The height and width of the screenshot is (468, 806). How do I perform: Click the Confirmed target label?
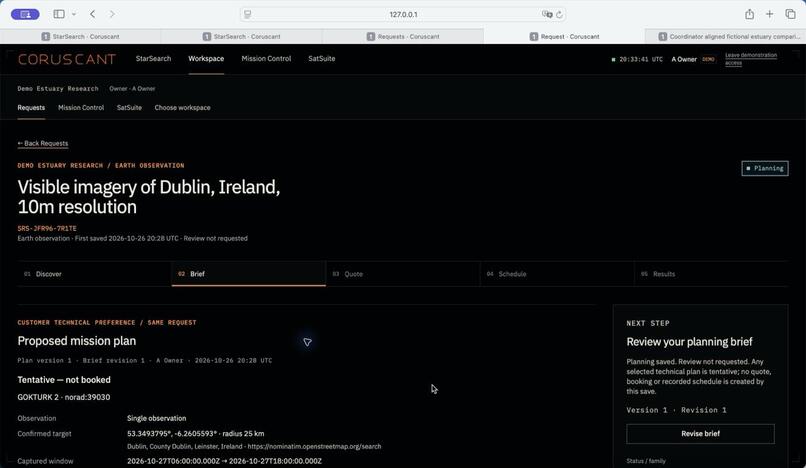coord(44,434)
